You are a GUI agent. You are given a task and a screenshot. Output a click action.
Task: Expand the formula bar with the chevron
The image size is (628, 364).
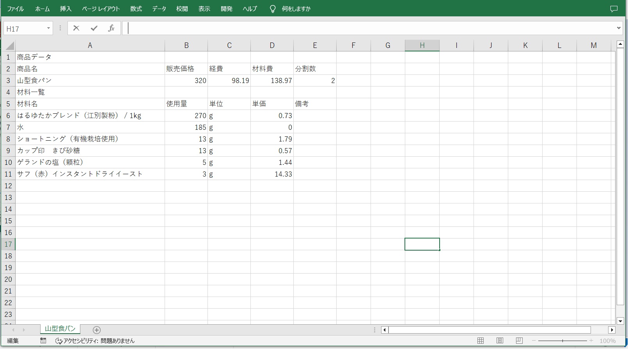tap(619, 28)
